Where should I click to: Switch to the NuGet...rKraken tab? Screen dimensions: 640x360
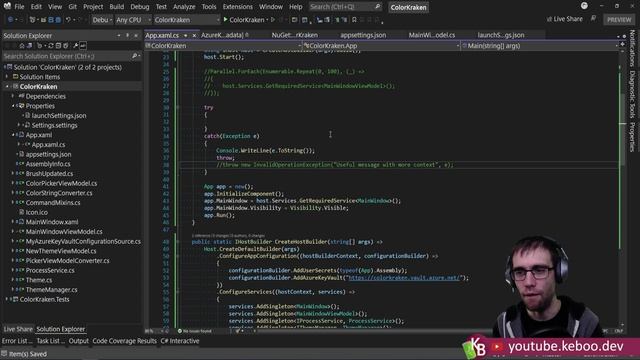tap(294, 35)
